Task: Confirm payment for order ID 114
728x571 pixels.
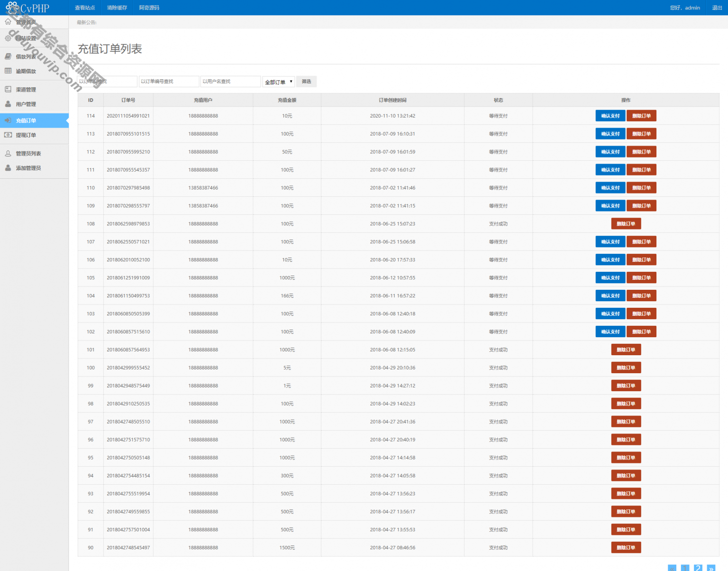Action: 610,116
